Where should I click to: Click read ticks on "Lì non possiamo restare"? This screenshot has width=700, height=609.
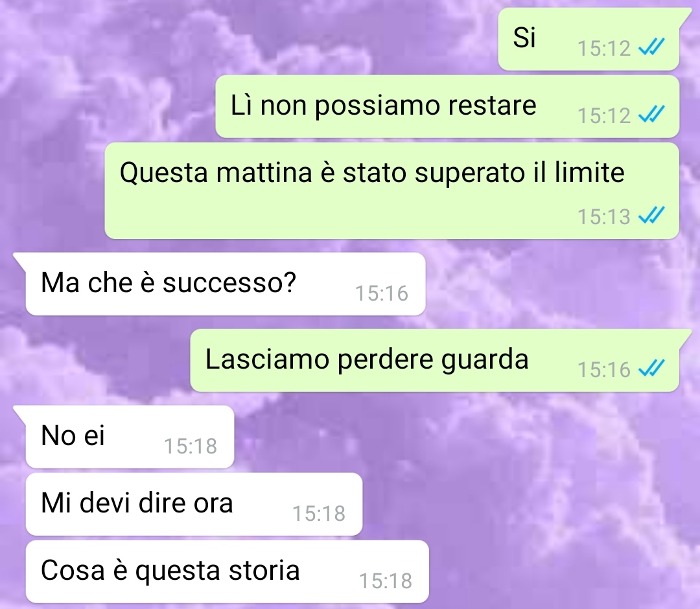click(x=651, y=114)
